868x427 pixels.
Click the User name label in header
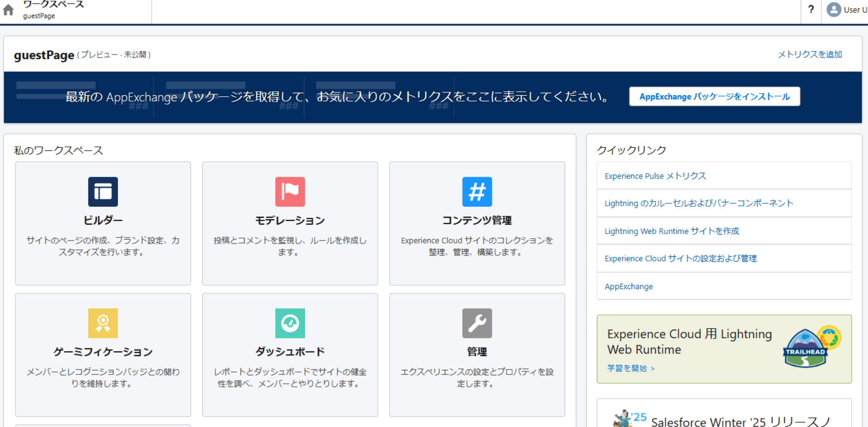coord(855,10)
